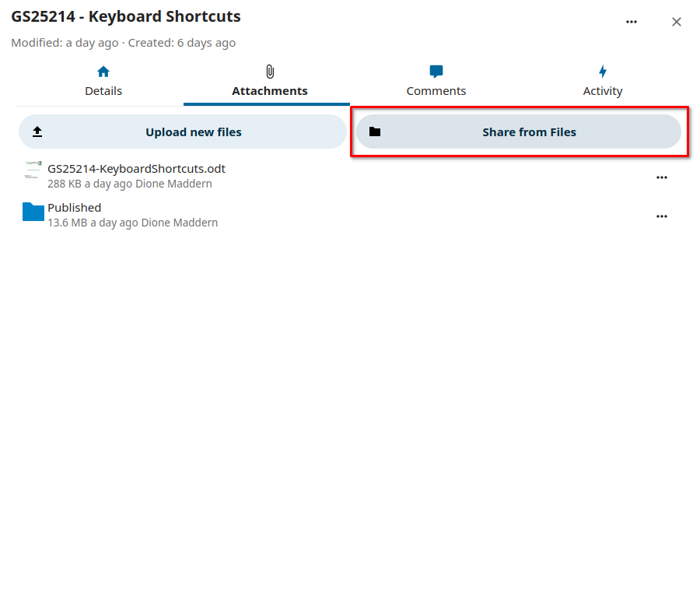Open the Activity tab
This screenshot has width=700, height=614.
pos(603,90)
